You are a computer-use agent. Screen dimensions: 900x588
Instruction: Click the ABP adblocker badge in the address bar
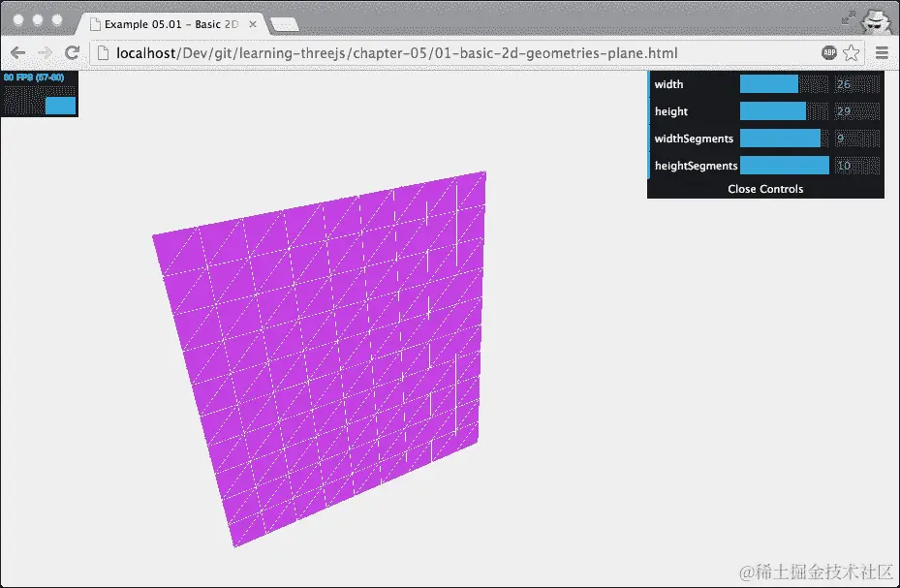[829, 52]
